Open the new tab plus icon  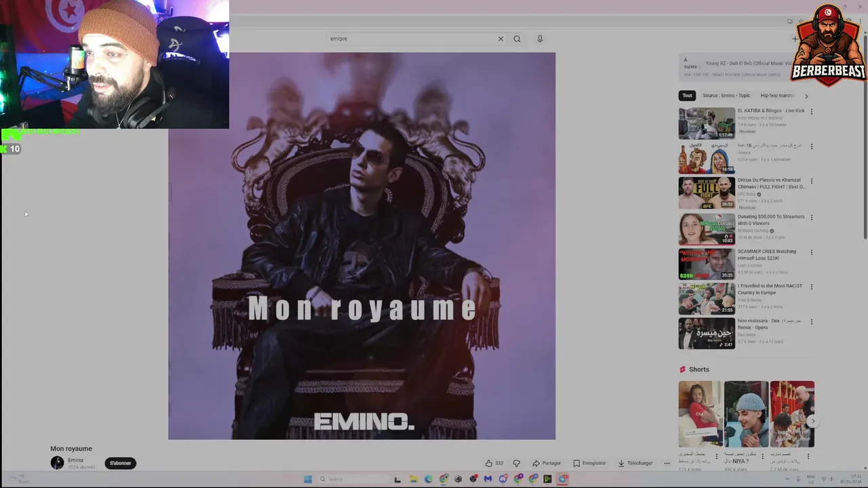click(x=795, y=39)
